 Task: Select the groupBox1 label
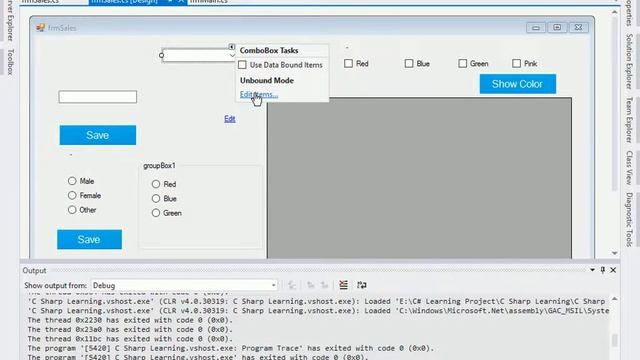(x=159, y=165)
